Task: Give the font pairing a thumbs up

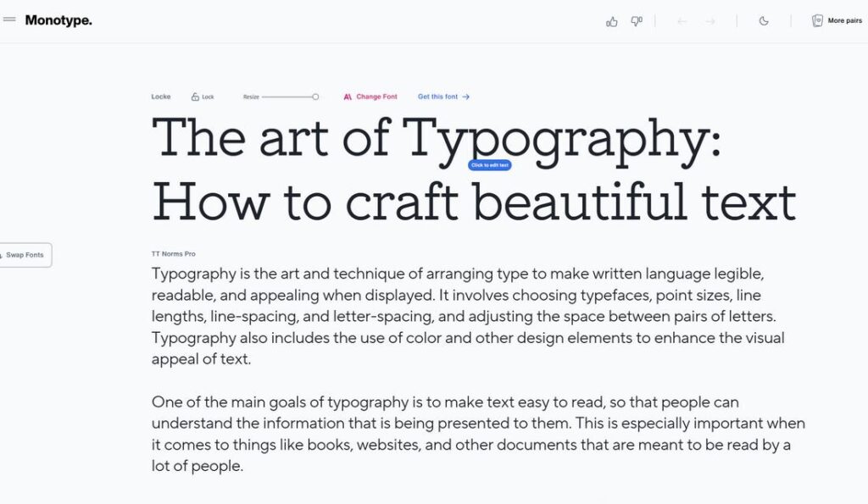Action: 612,20
